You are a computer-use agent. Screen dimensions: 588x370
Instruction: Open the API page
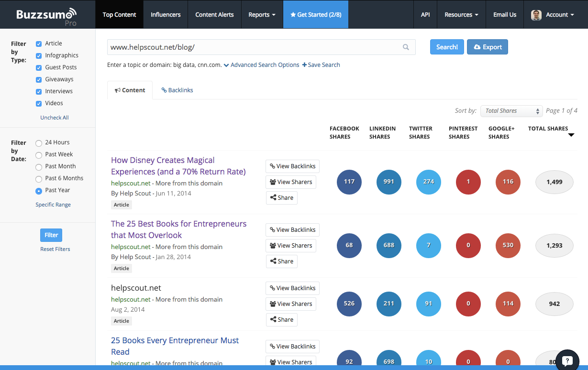tap(425, 14)
